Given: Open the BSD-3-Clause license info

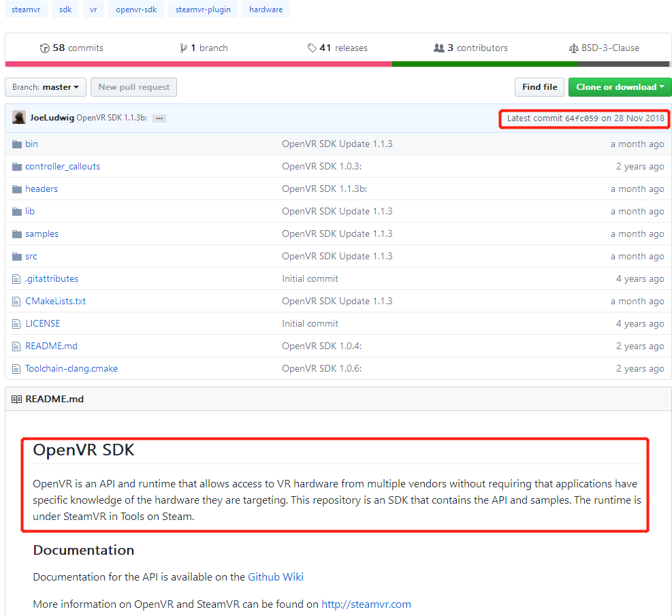Looking at the screenshot, I should 604,48.
